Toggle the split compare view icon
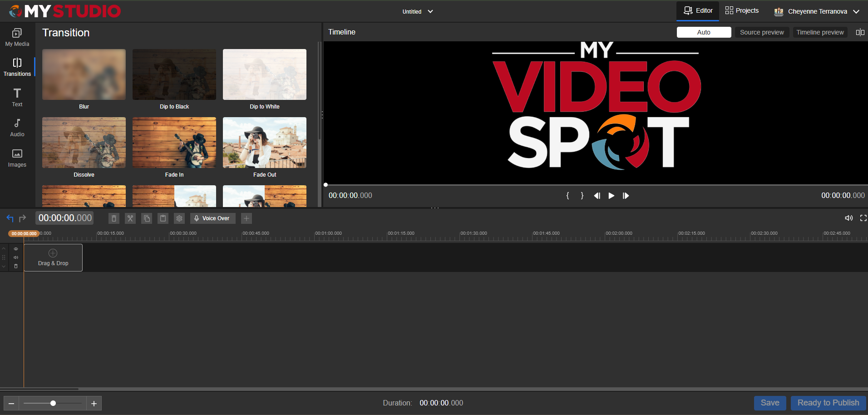This screenshot has height=415, width=868. pyautogui.click(x=860, y=32)
